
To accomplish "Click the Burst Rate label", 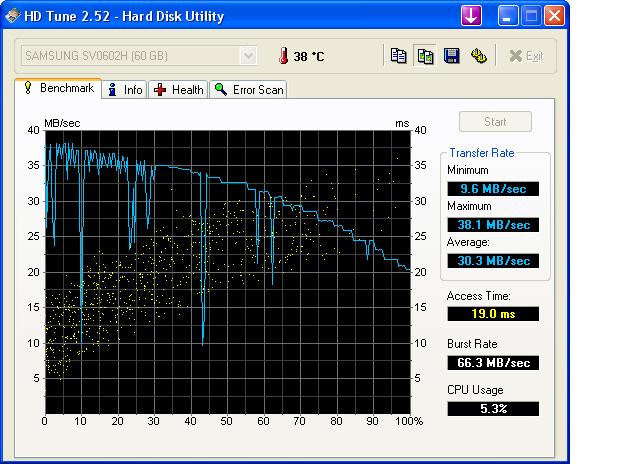I will coord(472,344).
